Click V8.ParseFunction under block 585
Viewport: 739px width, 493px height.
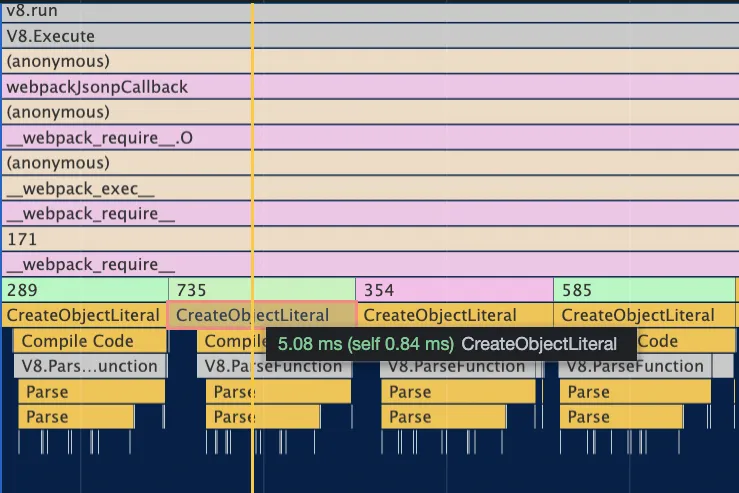(635, 367)
